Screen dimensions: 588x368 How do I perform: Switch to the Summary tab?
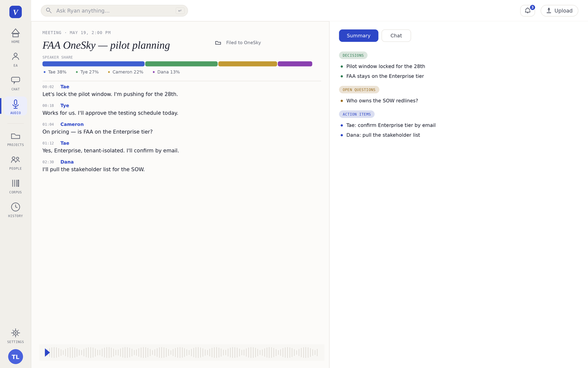click(x=359, y=36)
